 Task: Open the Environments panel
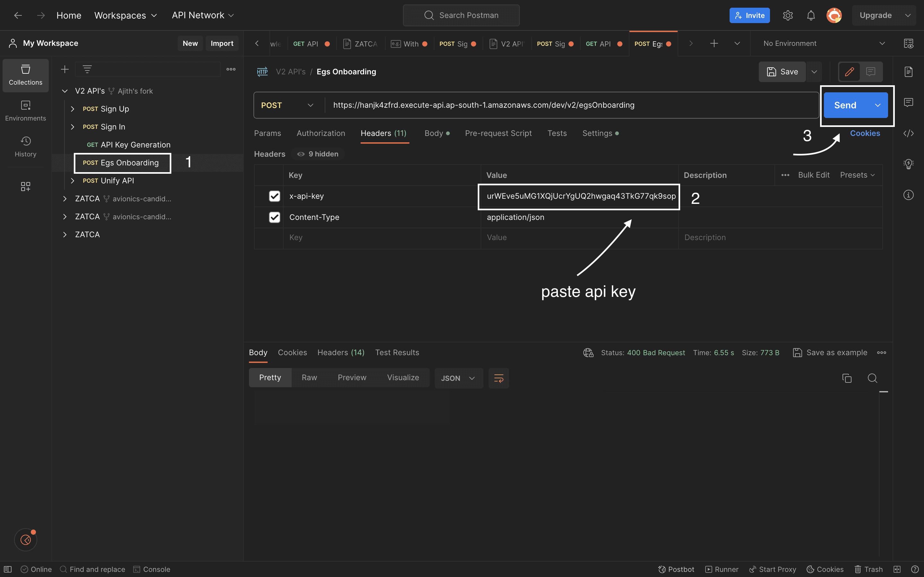25,110
